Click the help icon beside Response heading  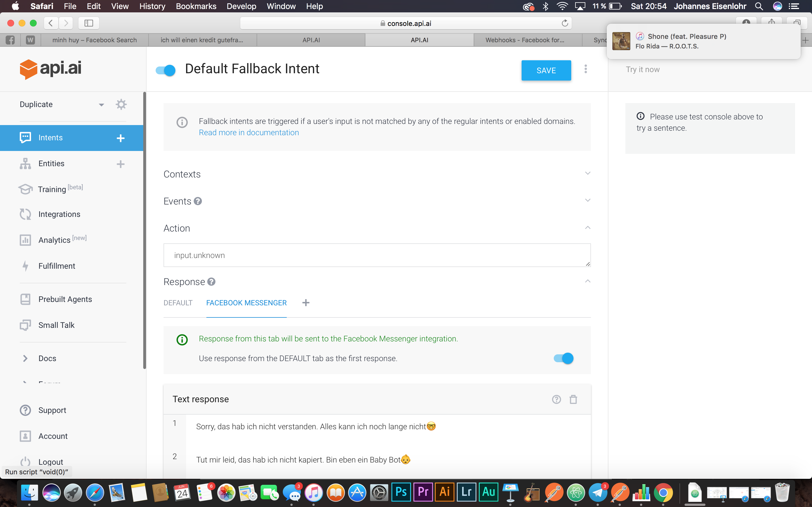pos(211,282)
